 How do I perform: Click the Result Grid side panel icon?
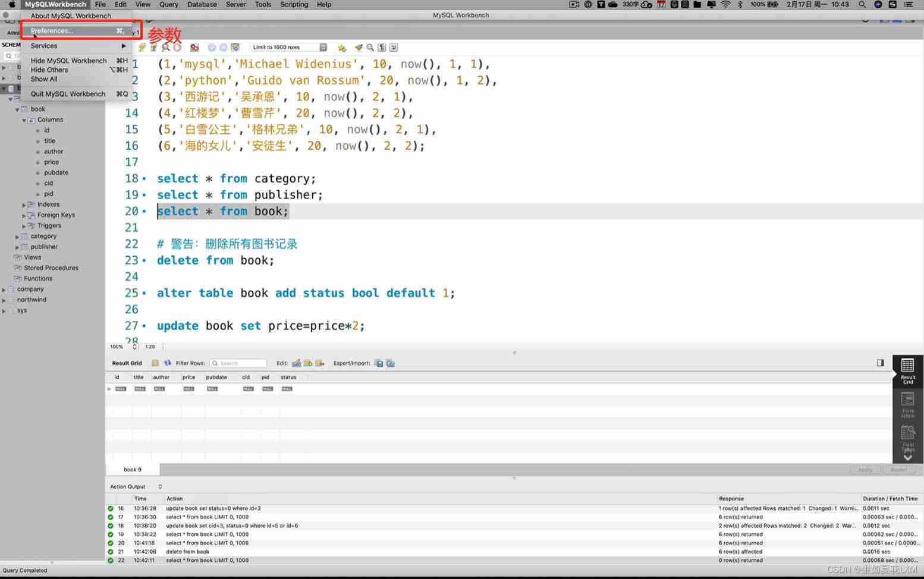[907, 371]
